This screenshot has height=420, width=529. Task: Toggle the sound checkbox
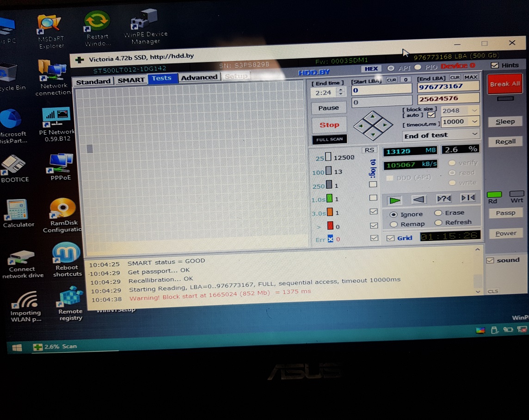click(490, 260)
